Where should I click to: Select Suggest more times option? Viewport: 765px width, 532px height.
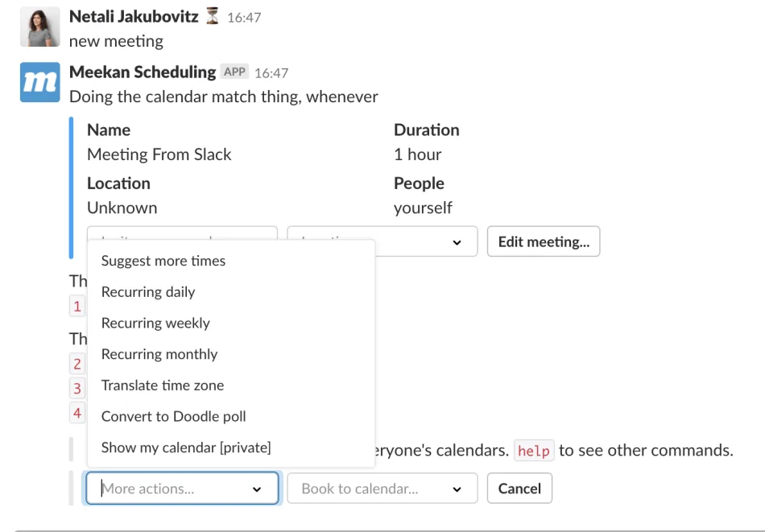(x=163, y=261)
